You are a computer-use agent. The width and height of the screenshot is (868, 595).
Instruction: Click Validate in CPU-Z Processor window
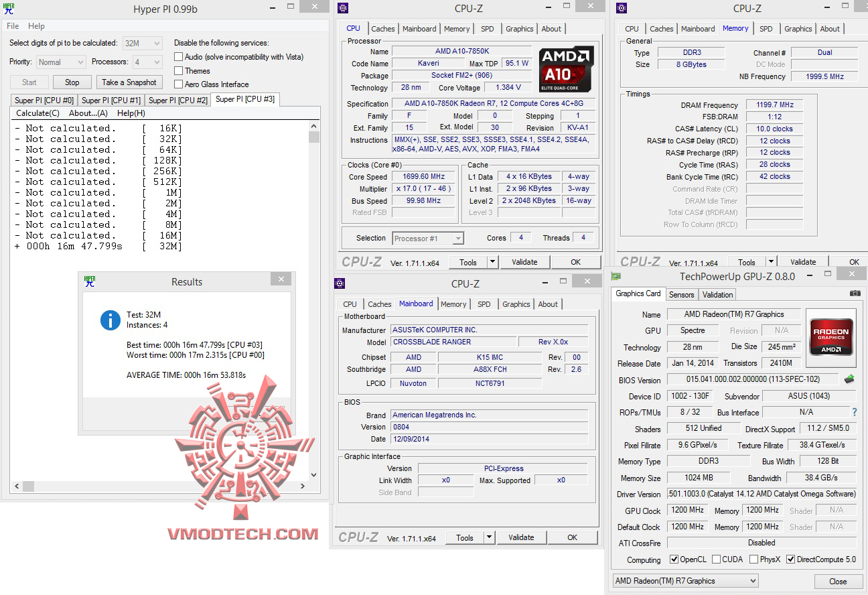(x=524, y=262)
